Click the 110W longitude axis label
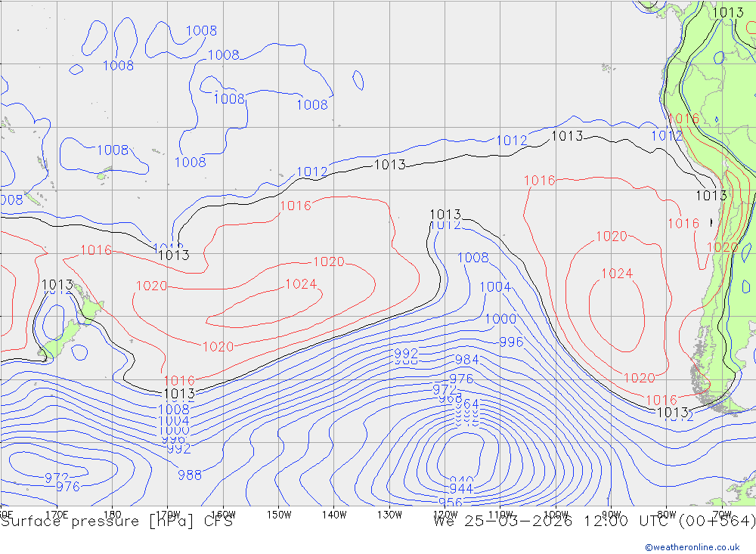The height and width of the screenshot is (554, 756). point(500,515)
